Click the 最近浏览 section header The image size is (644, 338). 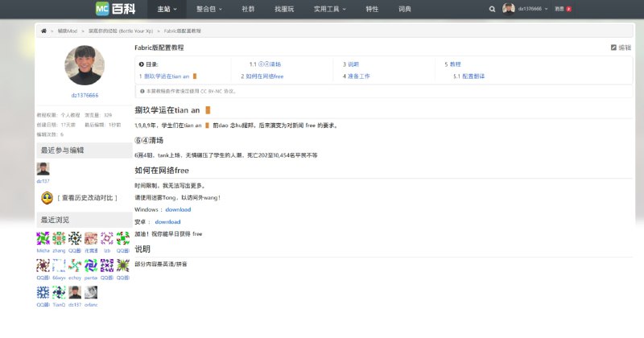coord(85,220)
